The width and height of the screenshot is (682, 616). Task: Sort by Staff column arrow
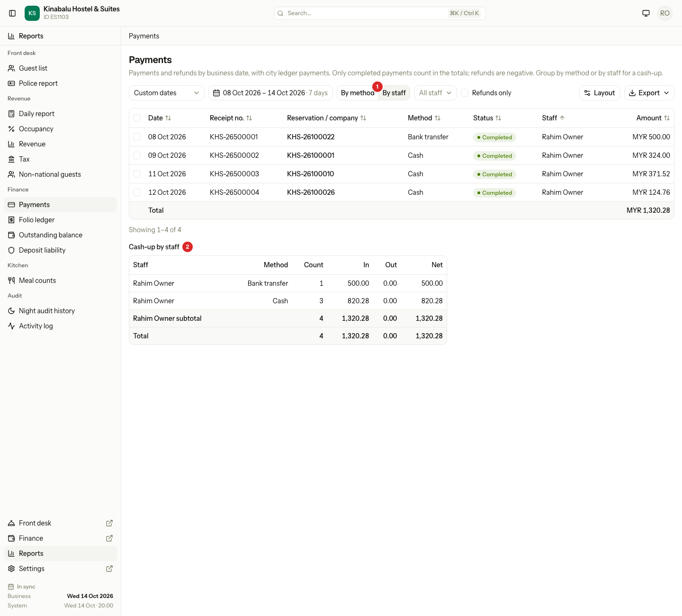pyautogui.click(x=562, y=118)
